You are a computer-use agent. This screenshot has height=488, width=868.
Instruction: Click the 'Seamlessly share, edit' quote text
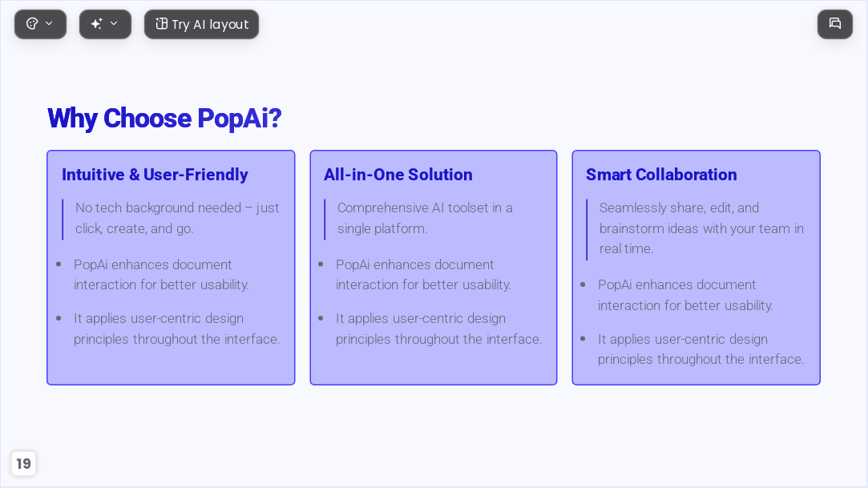701,228
